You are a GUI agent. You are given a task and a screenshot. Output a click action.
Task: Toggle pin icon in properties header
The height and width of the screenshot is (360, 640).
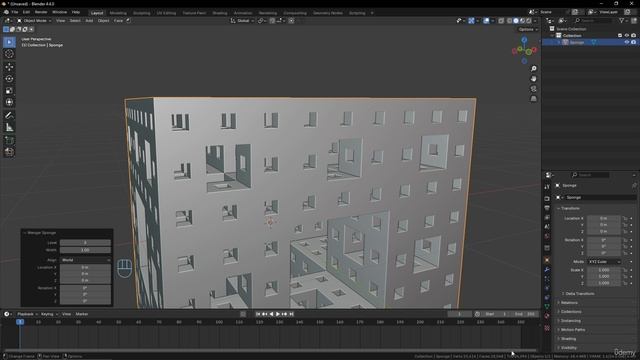634,186
